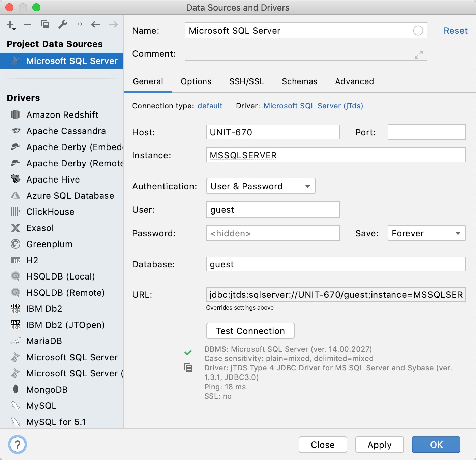Image resolution: width=476 pixels, height=460 pixels.
Task: Click the Reset link
Action: click(455, 31)
